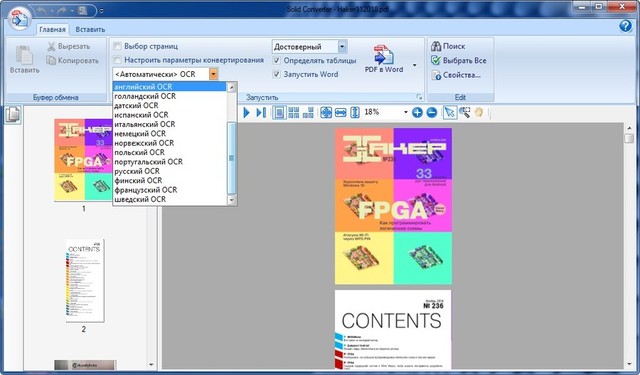Viewport: 640px width, 375px height.
Task: Click the PDF в Word convert icon
Action: point(384,54)
